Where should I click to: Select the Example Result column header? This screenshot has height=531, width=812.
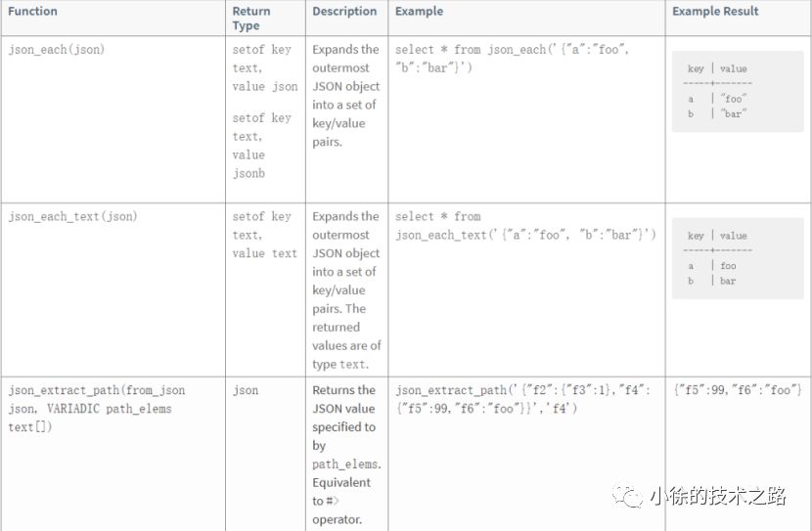point(715,12)
